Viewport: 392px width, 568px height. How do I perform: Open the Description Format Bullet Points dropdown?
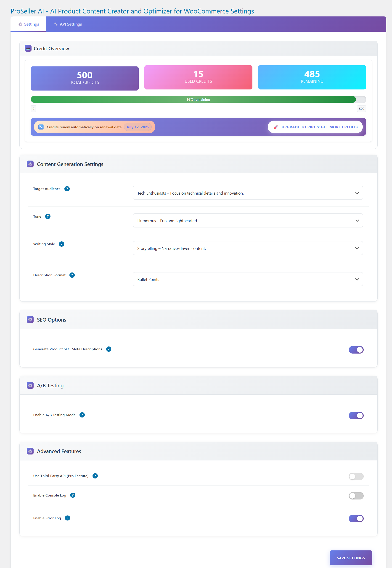[x=248, y=279]
